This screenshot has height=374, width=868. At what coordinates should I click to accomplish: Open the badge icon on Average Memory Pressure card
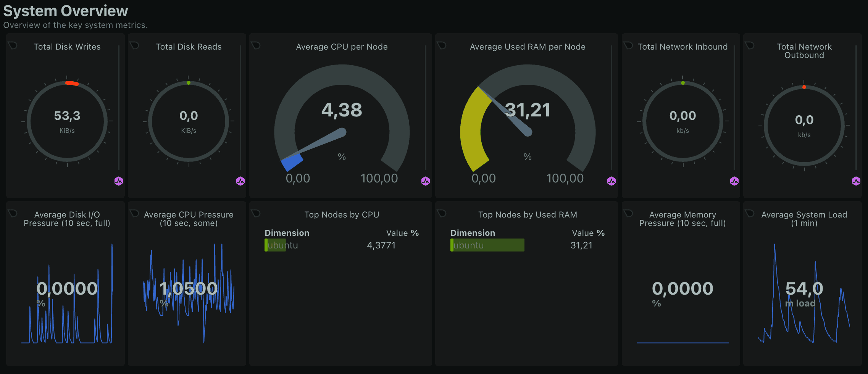click(628, 213)
